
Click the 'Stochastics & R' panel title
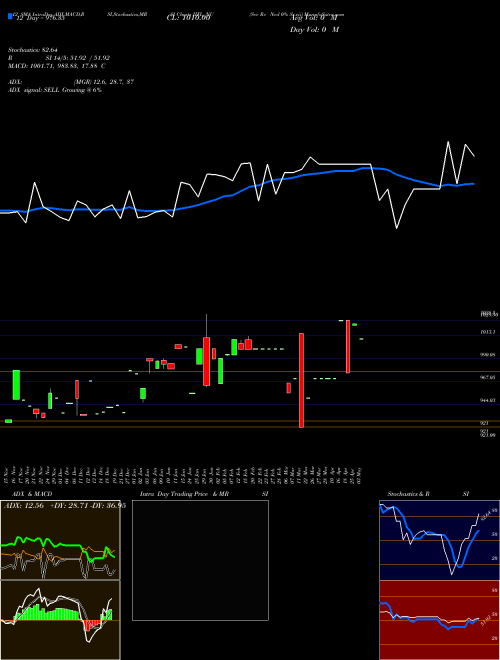pos(408,494)
